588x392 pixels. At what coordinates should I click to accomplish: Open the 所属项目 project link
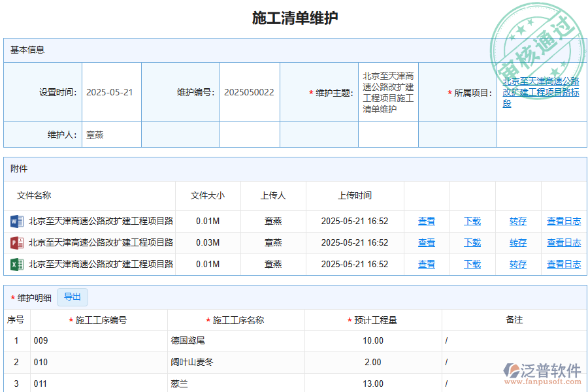tap(541, 92)
